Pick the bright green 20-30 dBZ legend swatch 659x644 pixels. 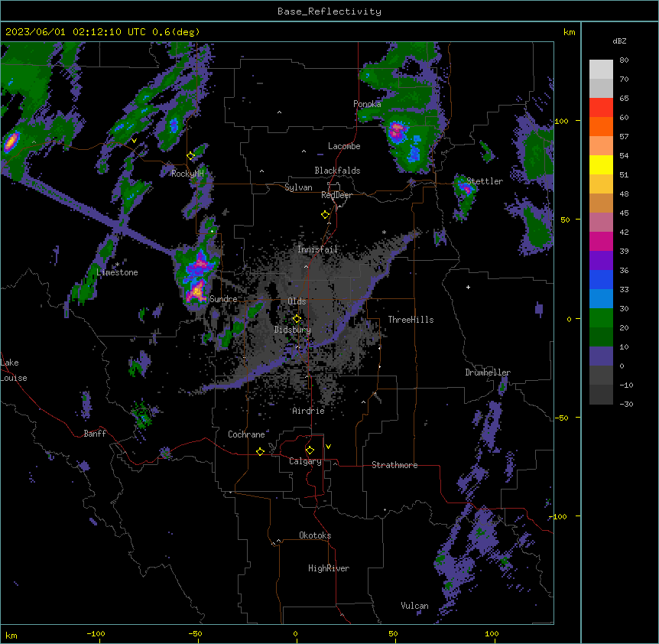601,318
